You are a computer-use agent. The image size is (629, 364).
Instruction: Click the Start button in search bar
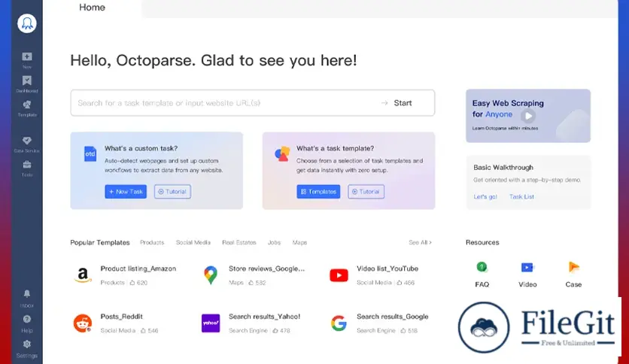(403, 103)
